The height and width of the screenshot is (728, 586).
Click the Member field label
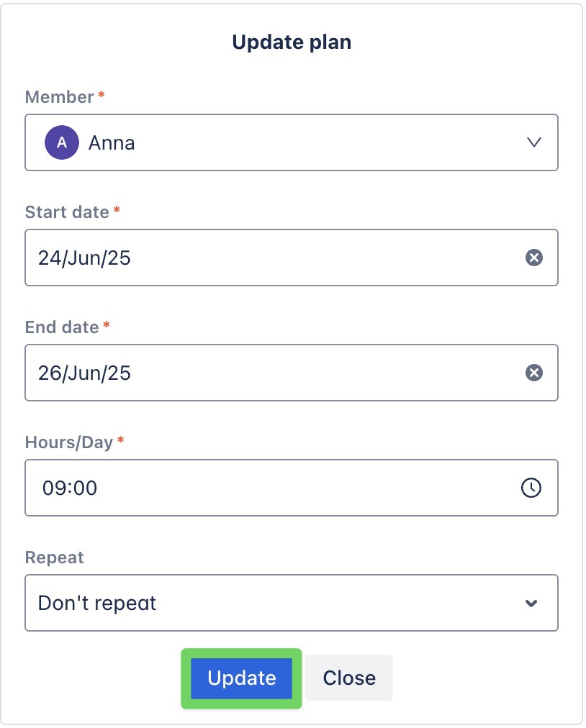(x=60, y=97)
